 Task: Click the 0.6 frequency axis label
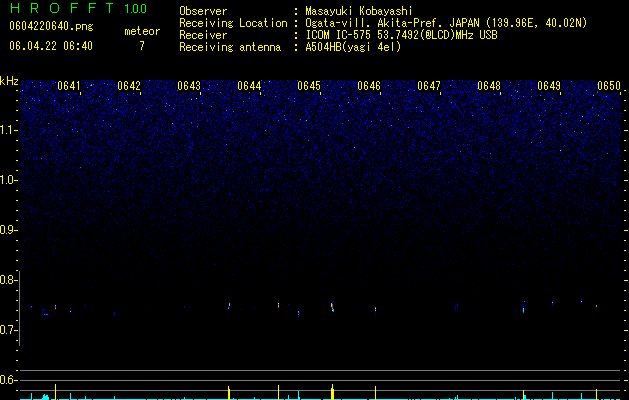8,380
